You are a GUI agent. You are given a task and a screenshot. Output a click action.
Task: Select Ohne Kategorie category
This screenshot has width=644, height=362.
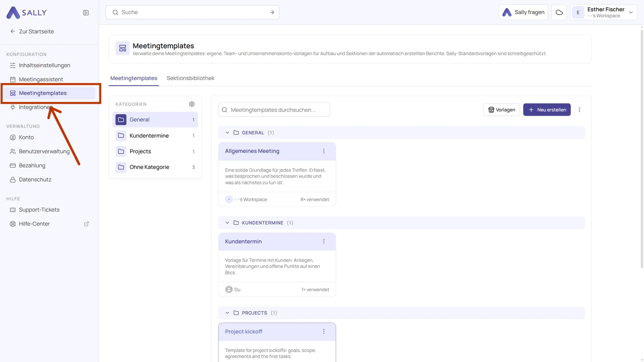tap(155, 167)
